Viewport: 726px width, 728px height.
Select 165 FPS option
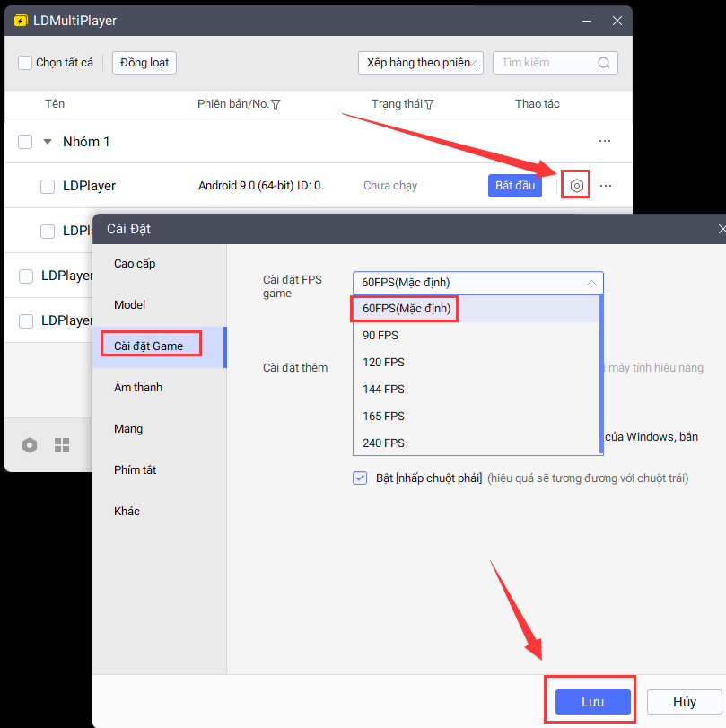[x=477, y=416]
